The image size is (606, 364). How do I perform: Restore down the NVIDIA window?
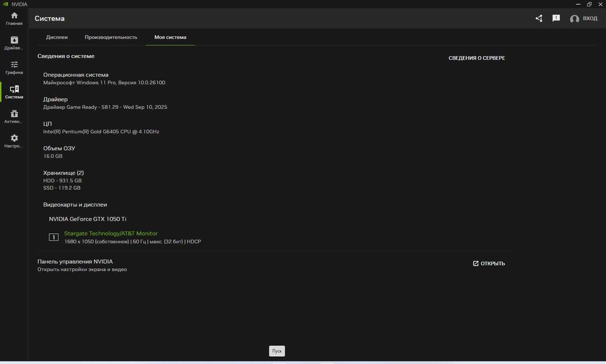click(590, 4)
